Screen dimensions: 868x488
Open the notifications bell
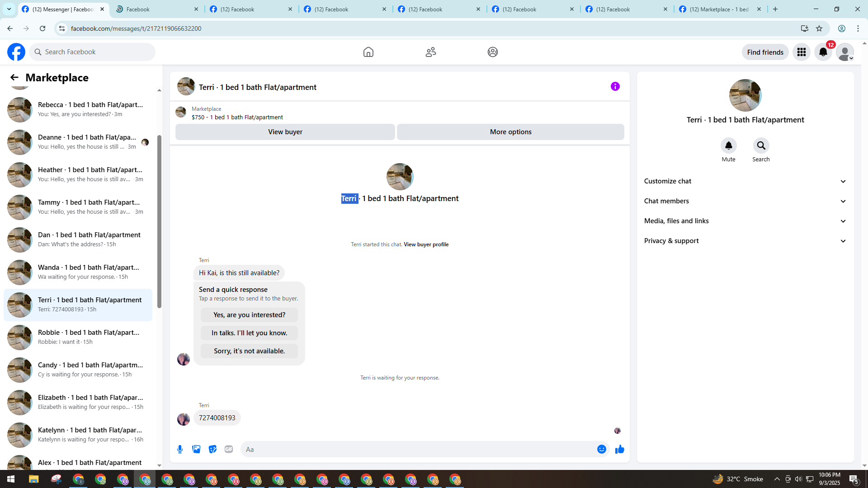(823, 52)
